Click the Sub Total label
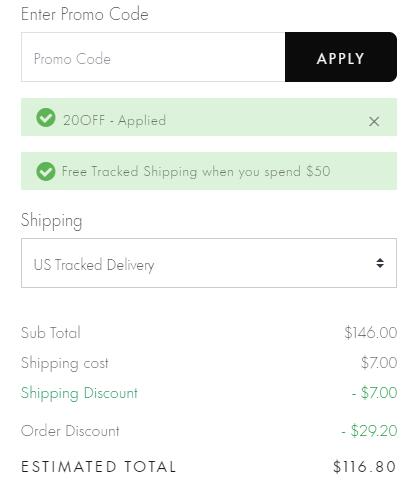420x481 pixels. (x=51, y=333)
